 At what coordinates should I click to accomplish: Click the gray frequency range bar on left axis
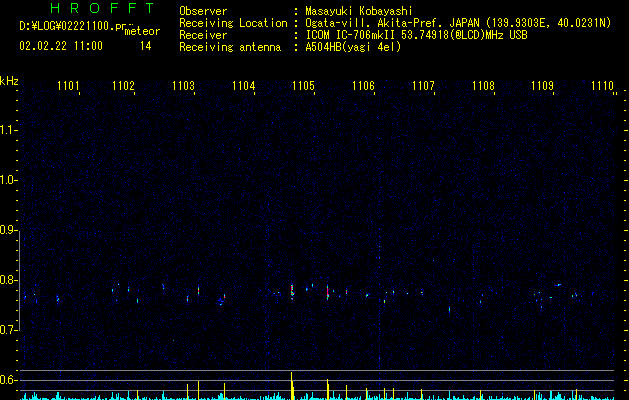(x=20, y=281)
